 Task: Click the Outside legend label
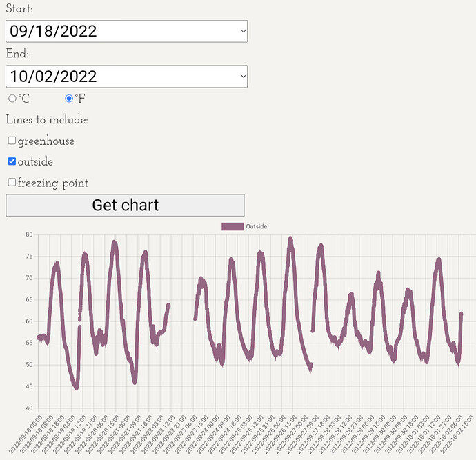click(x=257, y=227)
